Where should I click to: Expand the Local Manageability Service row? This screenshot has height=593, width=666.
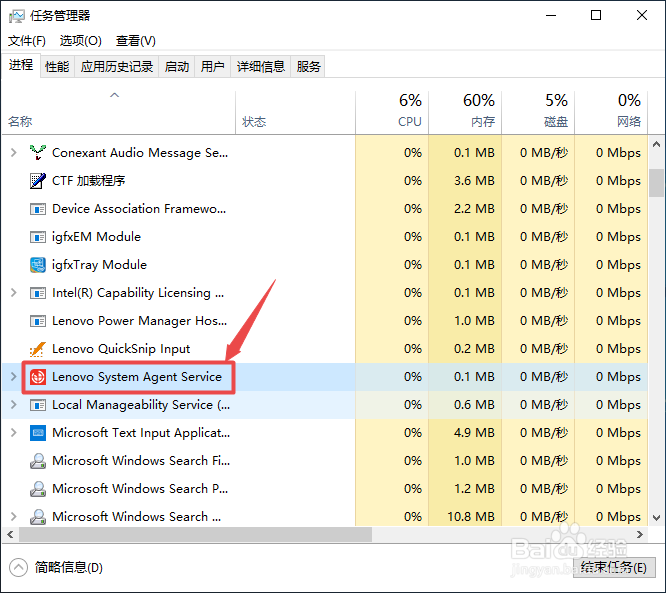14,405
